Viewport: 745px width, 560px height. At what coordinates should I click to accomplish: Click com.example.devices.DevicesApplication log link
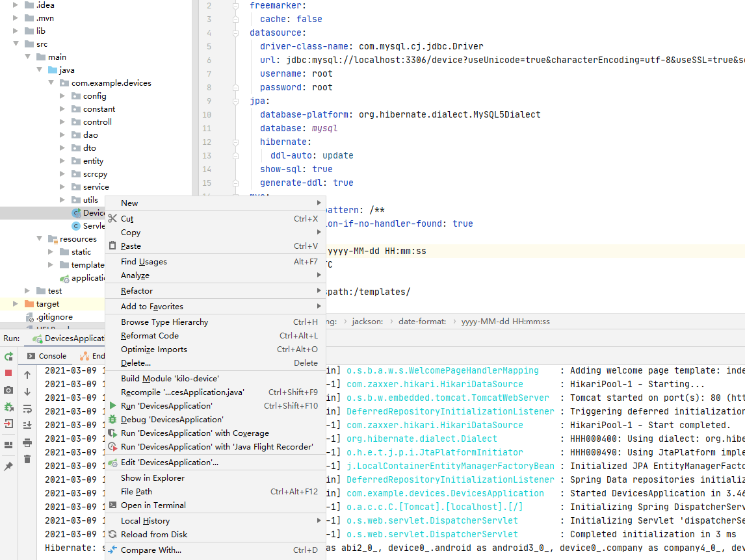pyautogui.click(x=445, y=494)
